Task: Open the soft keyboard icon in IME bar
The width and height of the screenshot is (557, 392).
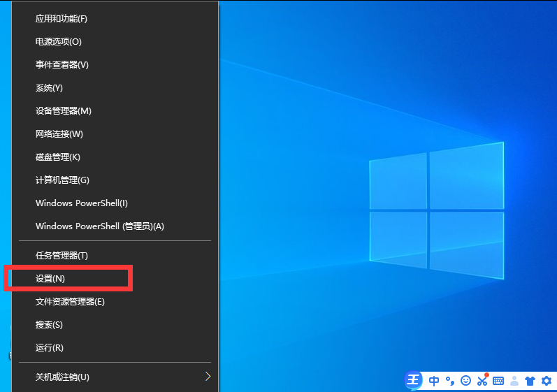Action: (x=498, y=381)
